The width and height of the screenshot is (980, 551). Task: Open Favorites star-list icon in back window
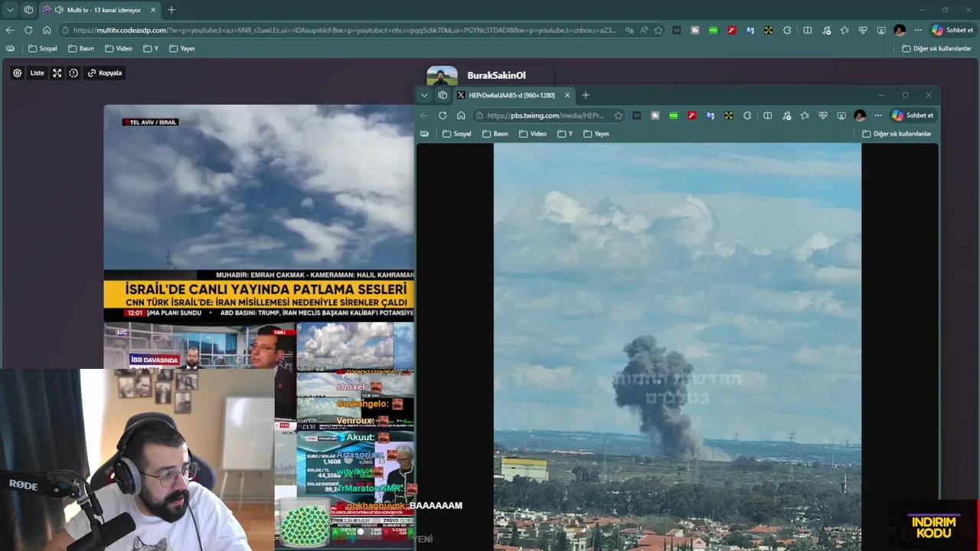pos(844,30)
